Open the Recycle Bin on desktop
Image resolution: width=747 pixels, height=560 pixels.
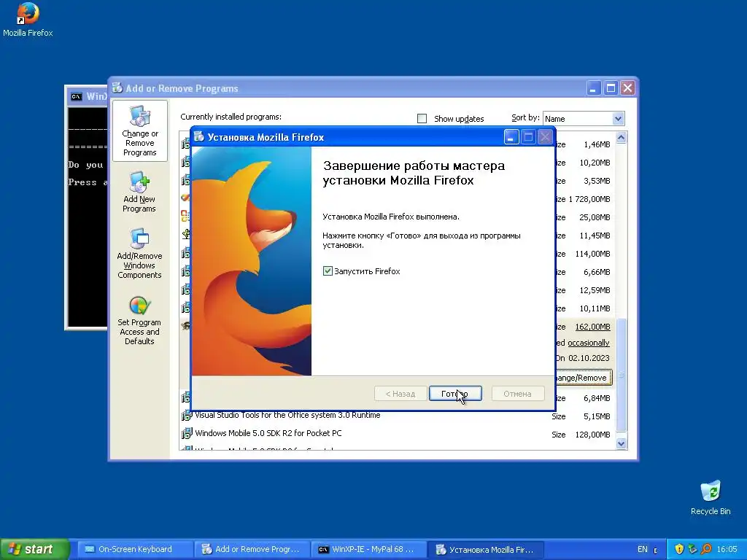(711, 497)
